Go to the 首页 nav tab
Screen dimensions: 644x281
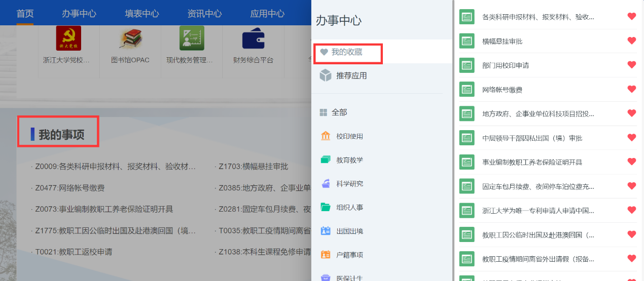(25, 13)
